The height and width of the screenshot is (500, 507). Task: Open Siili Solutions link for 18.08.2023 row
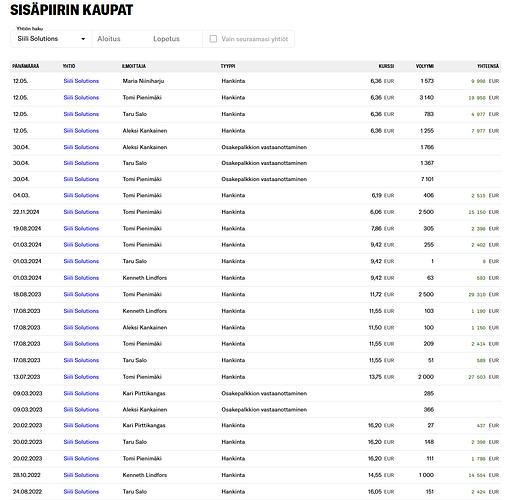[81, 294]
